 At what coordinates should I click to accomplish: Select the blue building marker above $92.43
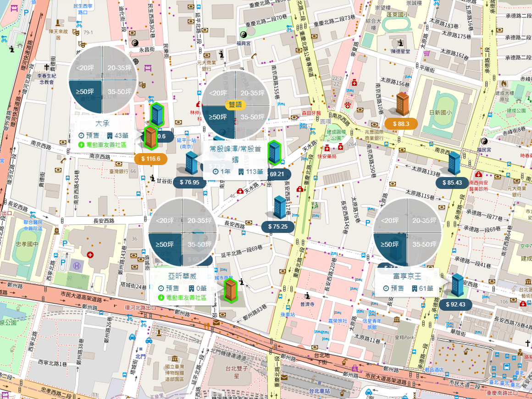click(x=458, y=285)
